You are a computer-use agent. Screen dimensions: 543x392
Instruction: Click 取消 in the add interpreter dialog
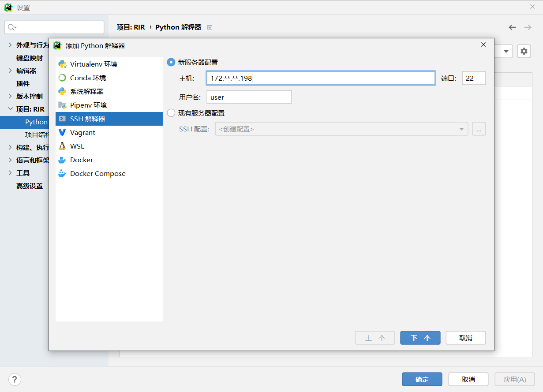(466, 338)
